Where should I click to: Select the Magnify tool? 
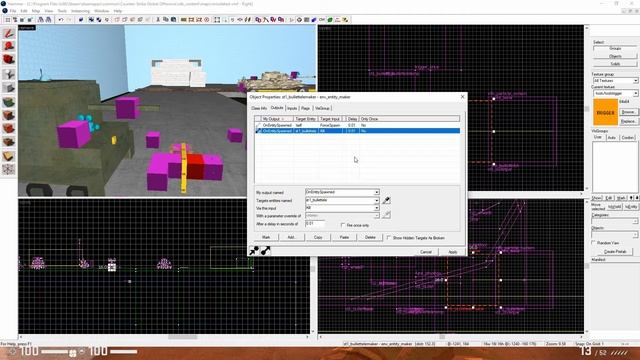(9, 47)
